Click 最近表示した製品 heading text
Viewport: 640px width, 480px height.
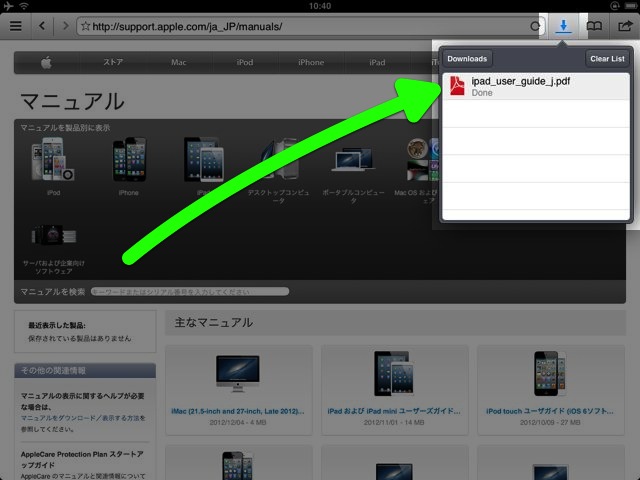point(57,325)
